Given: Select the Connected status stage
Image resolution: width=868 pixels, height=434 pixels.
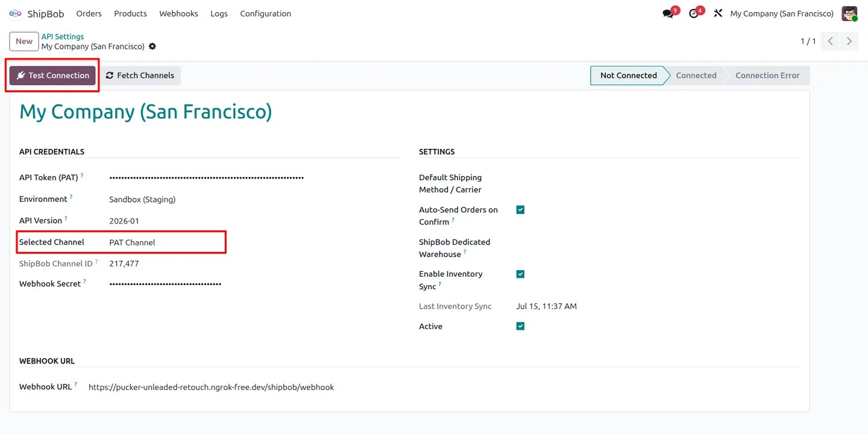Looking at the screenshot, I should [x=696, y=75].
